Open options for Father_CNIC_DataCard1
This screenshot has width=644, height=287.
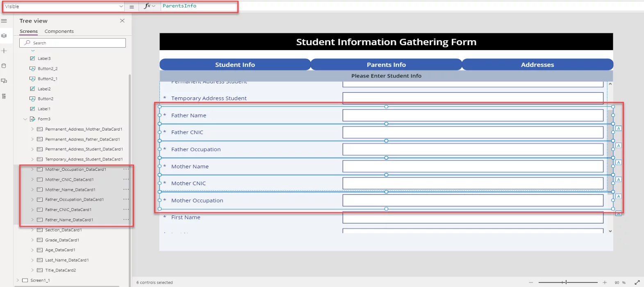126,210
